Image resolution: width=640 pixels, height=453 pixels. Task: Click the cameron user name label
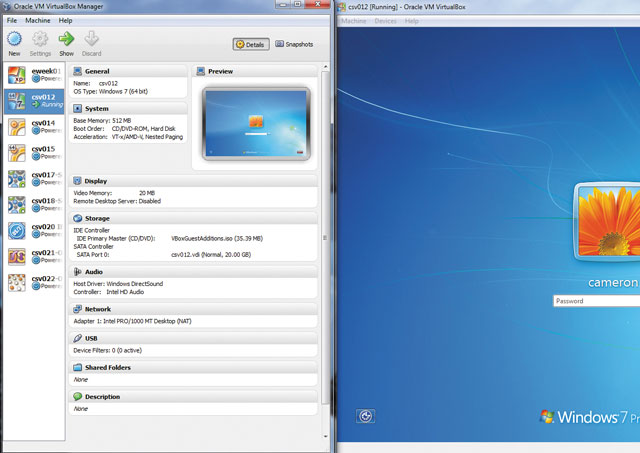coord(613,282)
